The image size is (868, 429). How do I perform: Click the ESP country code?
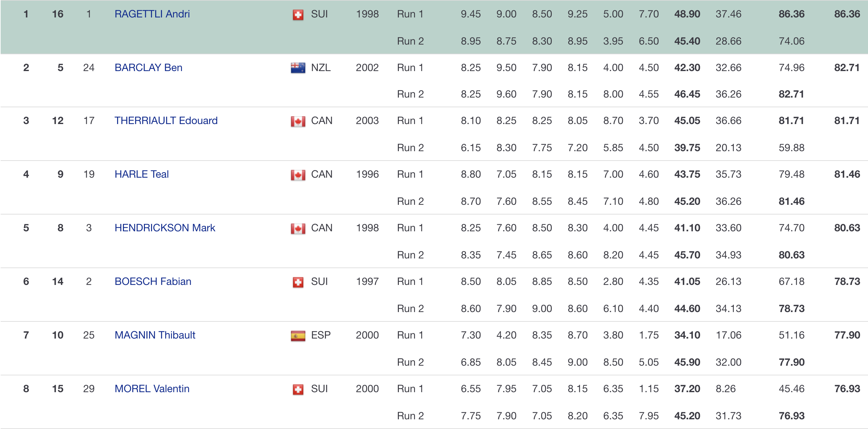point(320,335)
